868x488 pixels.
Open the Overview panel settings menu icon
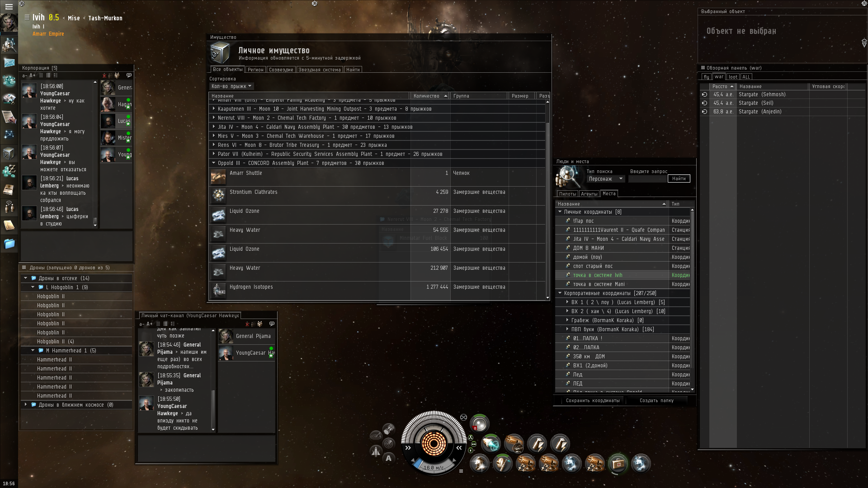pyautogui.click(x=703, y=68)
